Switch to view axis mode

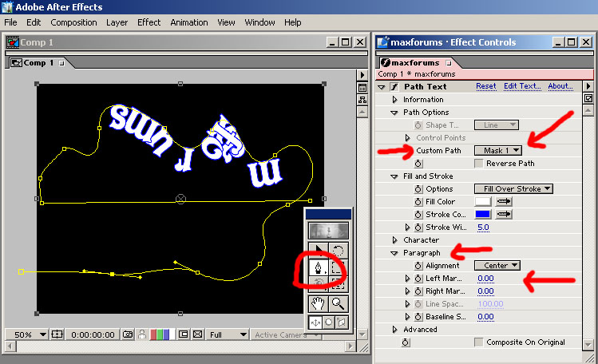[342, 322]
